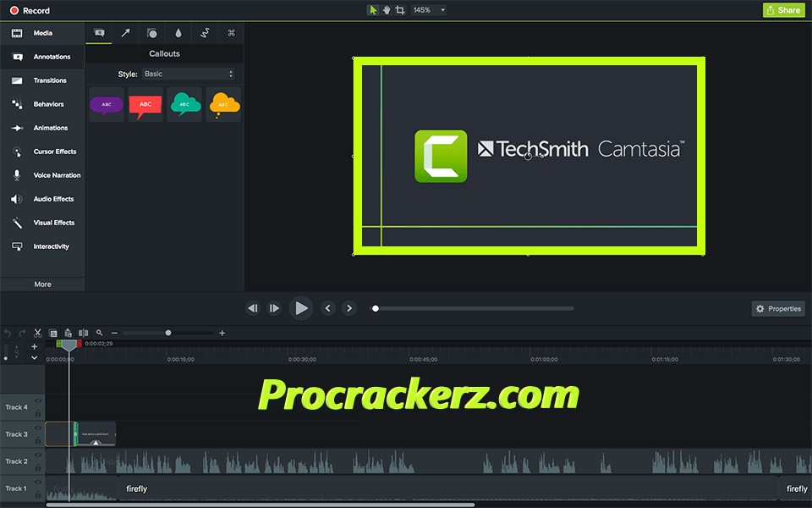This screenshot has width=812, height=508.
Task: Split the clip at the playhead
Action: (x=83, y=333)
